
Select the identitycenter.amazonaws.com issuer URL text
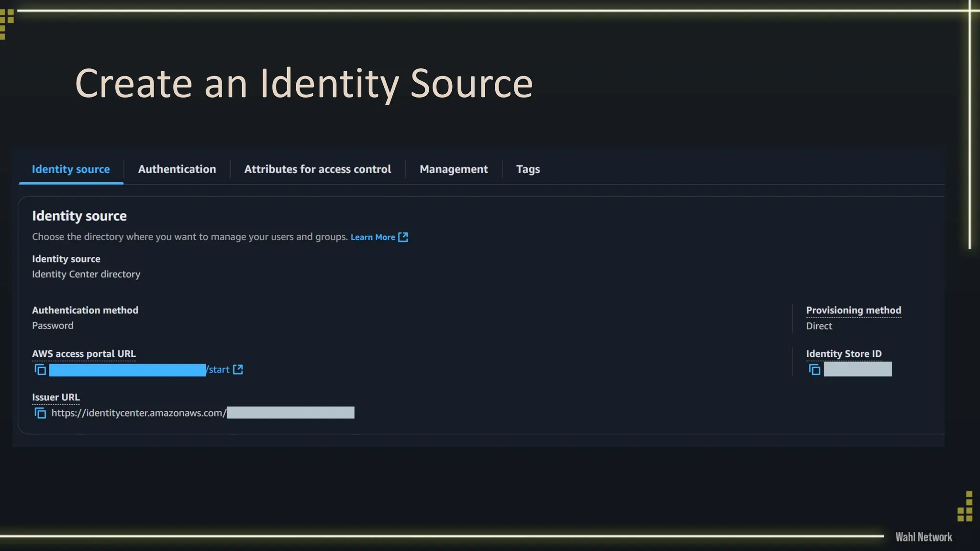pyautogui.click(x=139, y=413)
